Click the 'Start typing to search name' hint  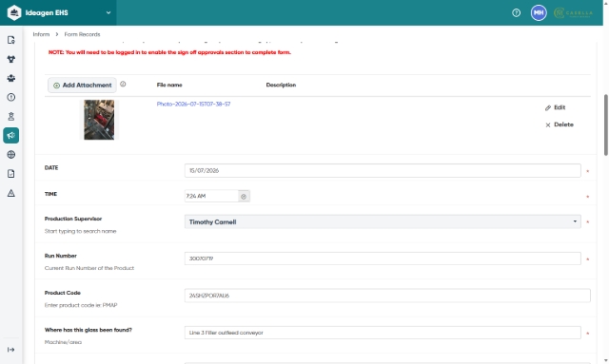80,231
